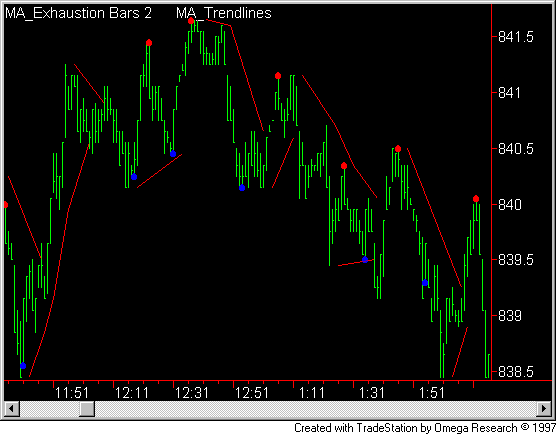Screen dimensions: 556x434
Task: Click the horizontal scrollbar thumb
Action: tap(87, 409)
